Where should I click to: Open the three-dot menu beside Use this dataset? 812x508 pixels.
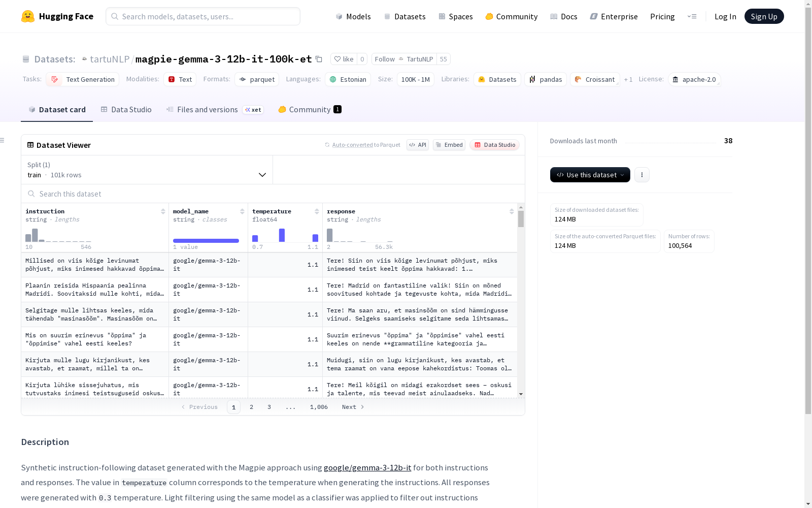pos(642,175)
